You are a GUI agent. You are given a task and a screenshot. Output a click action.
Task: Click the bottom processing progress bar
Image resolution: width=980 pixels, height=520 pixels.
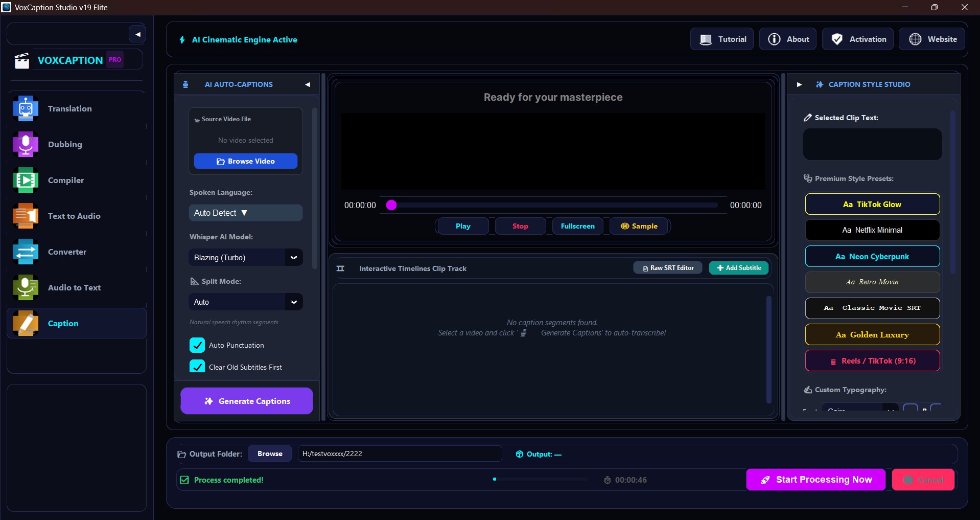coord(541,480)
